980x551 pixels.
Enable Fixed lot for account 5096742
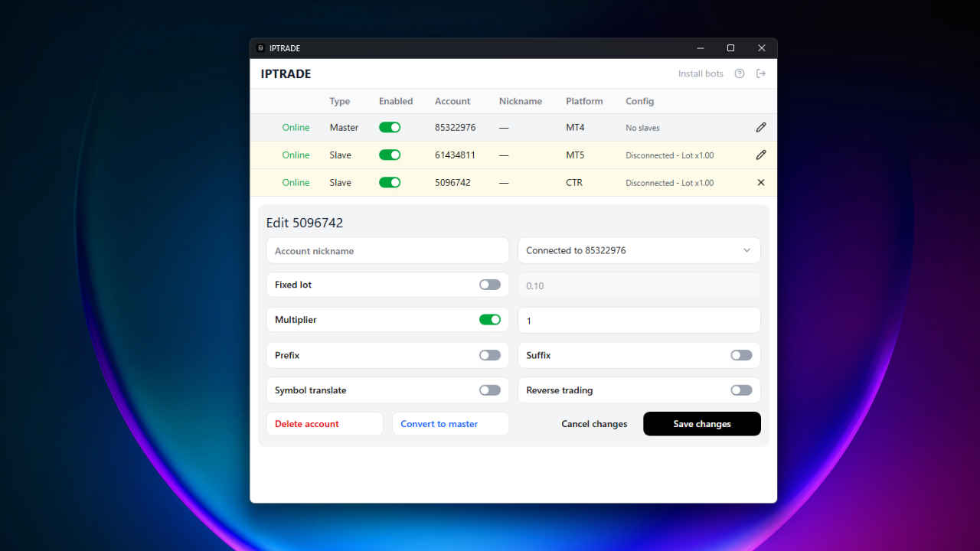(489, 284)
